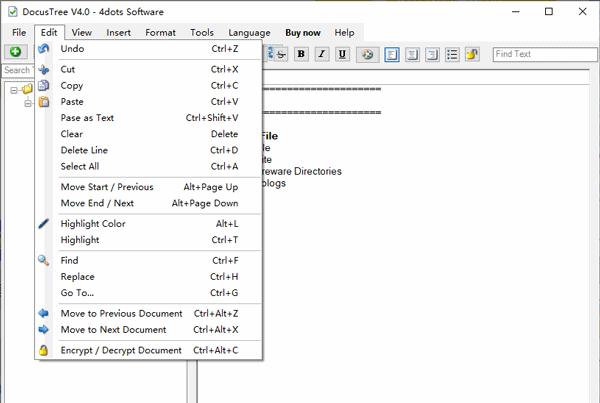Image resolution: width=600 pixels, height=403 pixels.
Task: Align text left using toolbar icon
Action: (x=392, y=53)
